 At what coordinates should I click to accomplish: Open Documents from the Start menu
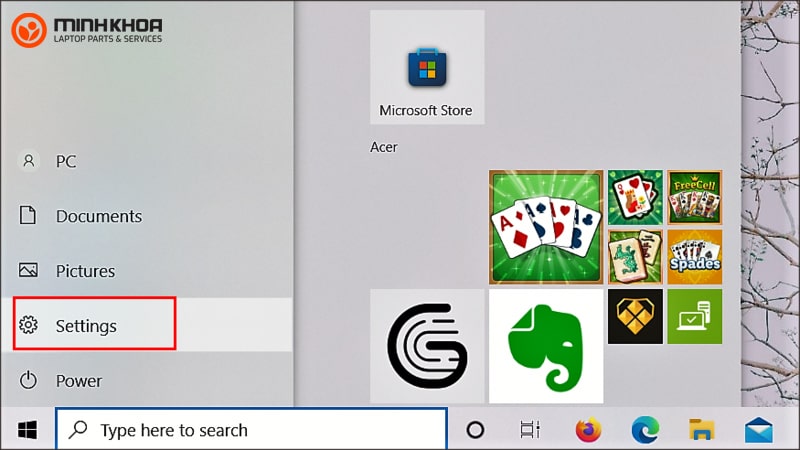click(x=147, y=216)
